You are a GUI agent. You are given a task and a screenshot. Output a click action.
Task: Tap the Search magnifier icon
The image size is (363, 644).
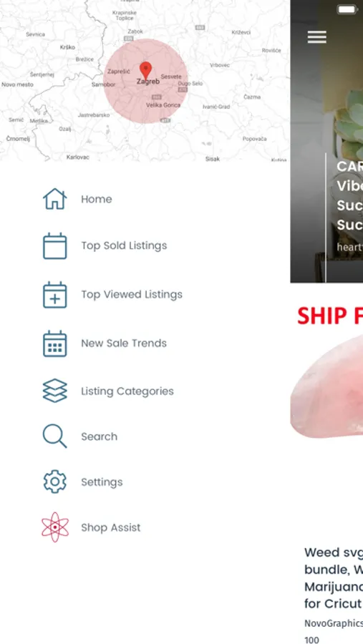[x=55, y=436]
